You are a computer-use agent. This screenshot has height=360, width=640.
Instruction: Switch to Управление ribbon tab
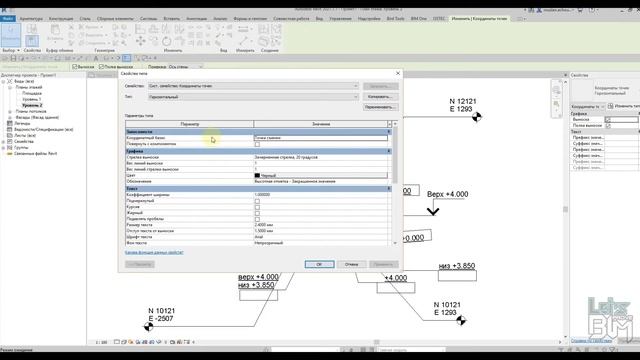point(340,19)
